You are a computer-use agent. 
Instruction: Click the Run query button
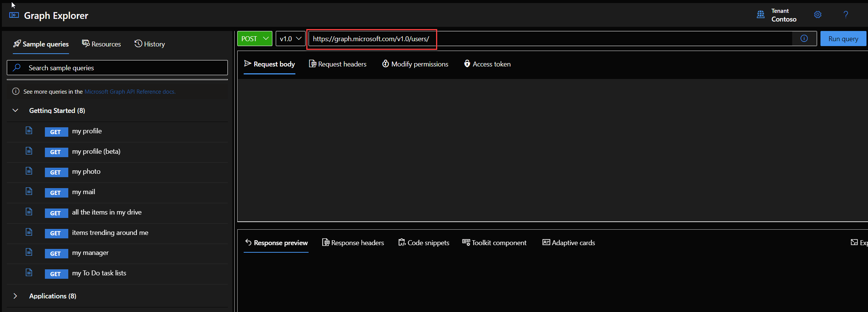843,39
